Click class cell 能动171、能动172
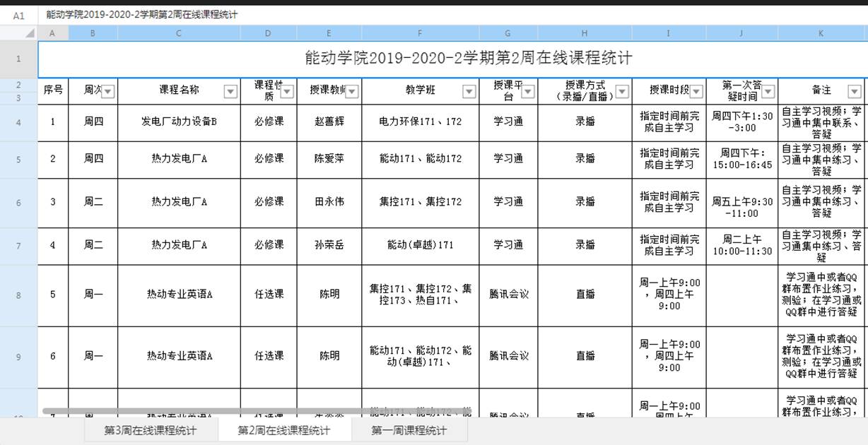Screen dimensions: 868x445 click(421, 159)
